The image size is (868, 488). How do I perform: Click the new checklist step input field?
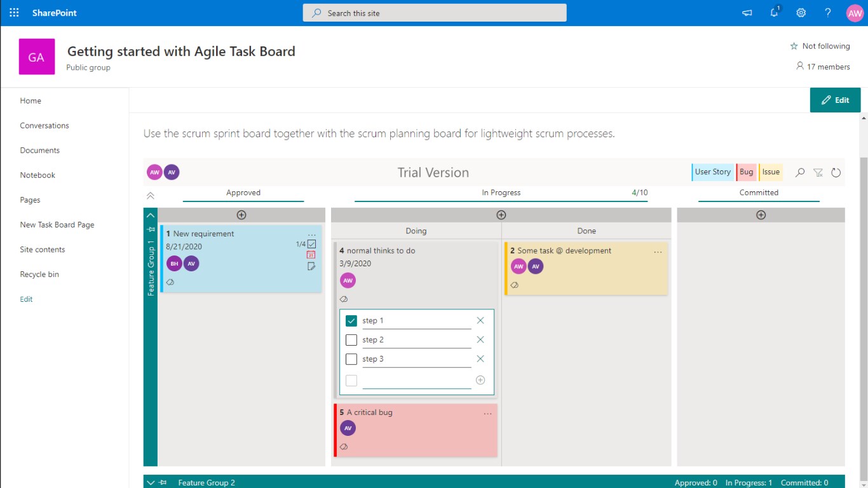(416, 381)
